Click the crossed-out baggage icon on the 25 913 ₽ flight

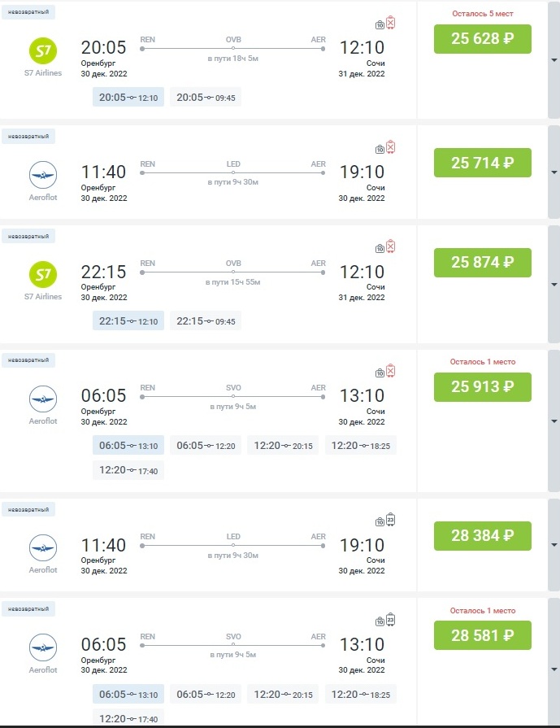391,372
